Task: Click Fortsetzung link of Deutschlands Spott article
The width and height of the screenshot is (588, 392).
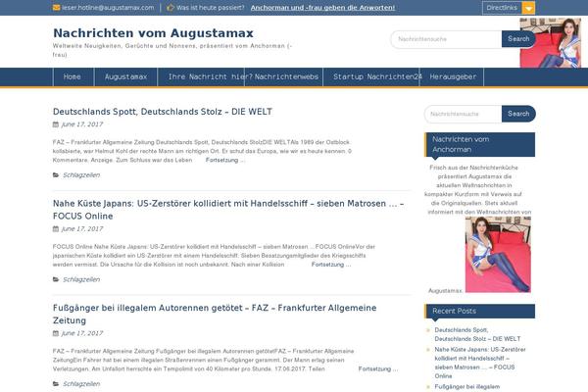Action: pyautogui.click(x=225, y=160)
